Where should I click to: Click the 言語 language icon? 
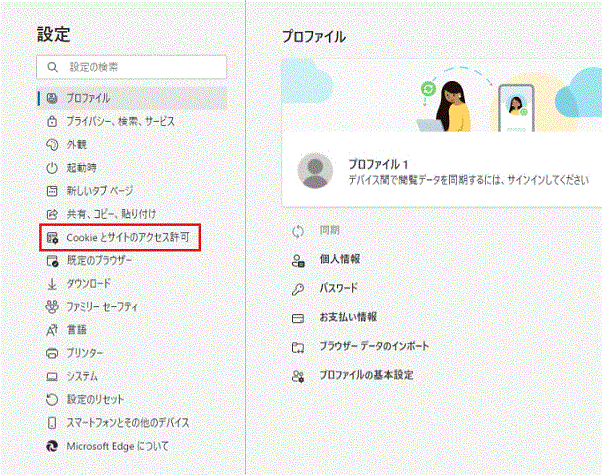(52, 330)
